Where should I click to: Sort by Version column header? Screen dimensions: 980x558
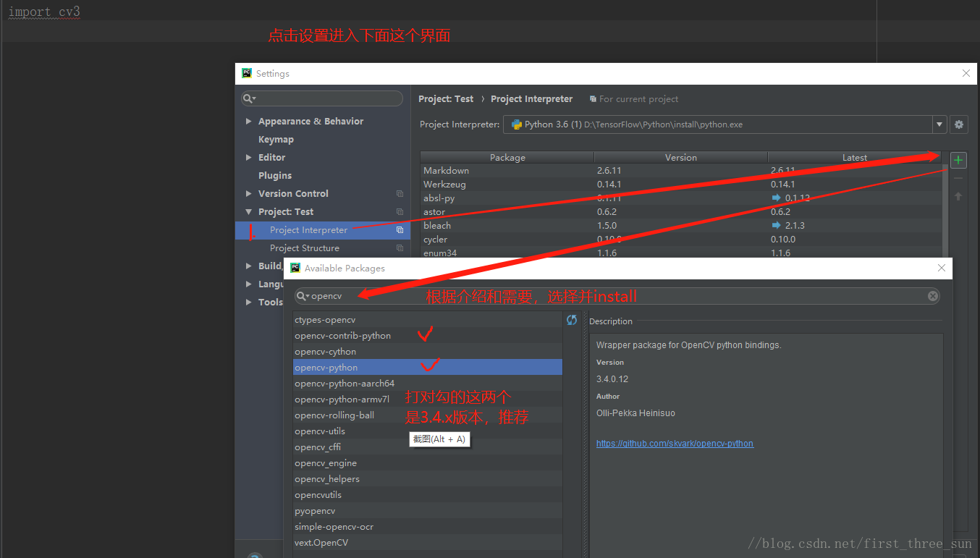[681, 157]
